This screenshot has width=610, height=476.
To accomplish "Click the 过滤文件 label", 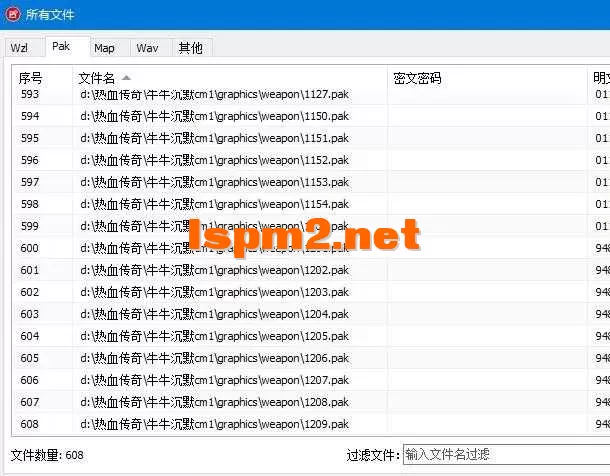I will [373, 455].
